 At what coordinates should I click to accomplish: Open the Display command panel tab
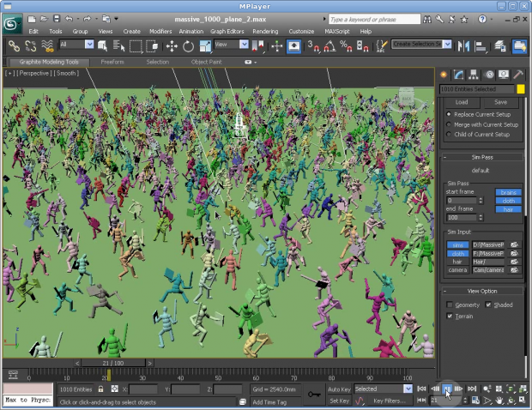click(x=504, y=75)
